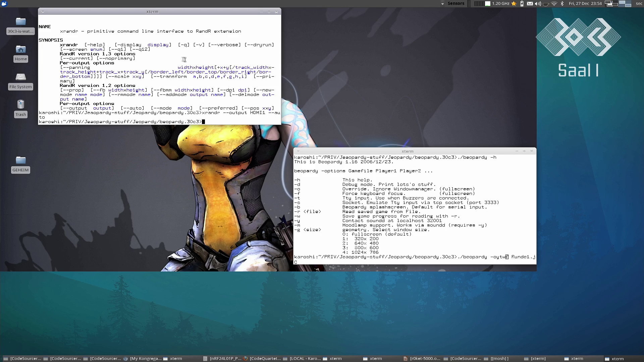Click the 'xrandr --output HDMI1' command line
The image size is (644, 362).
(x=159, y=115)
